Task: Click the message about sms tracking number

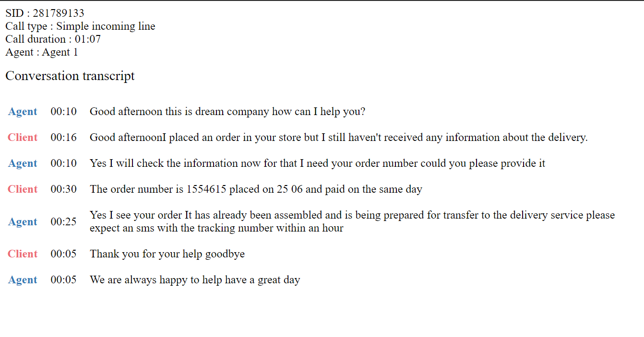Action: point(352,221)
